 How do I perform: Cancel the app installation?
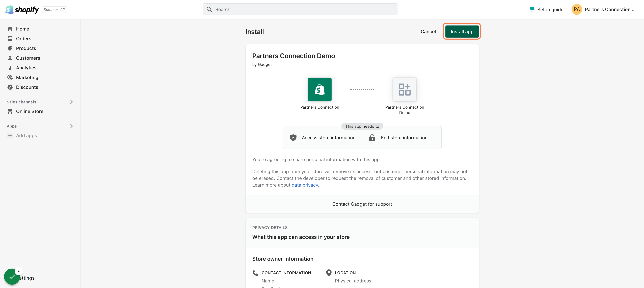coord(428,32)
